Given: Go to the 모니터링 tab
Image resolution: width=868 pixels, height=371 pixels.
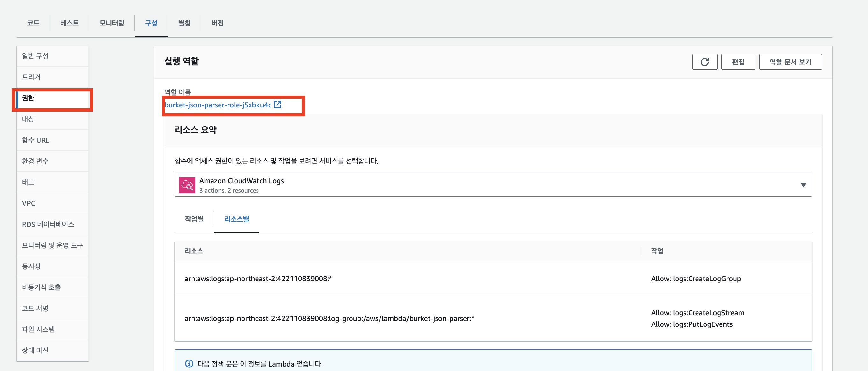Looking at the screenshot, I should (x=112, y=23).
